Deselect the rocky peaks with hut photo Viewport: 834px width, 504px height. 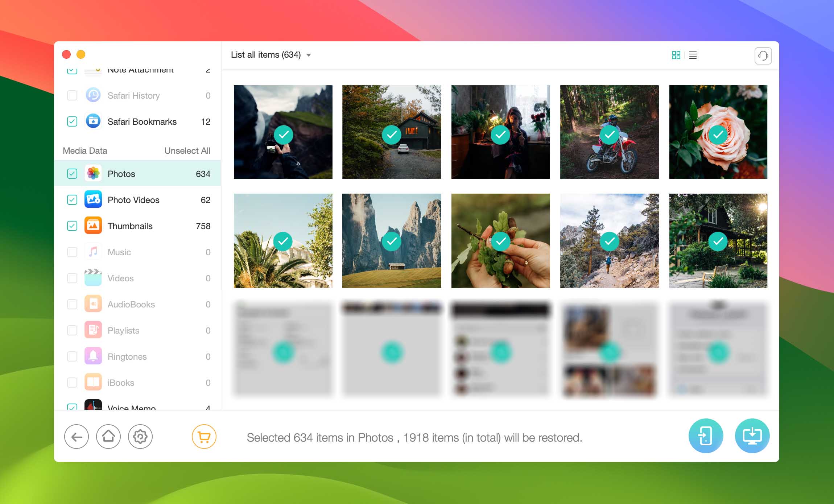tap(392, 241)
